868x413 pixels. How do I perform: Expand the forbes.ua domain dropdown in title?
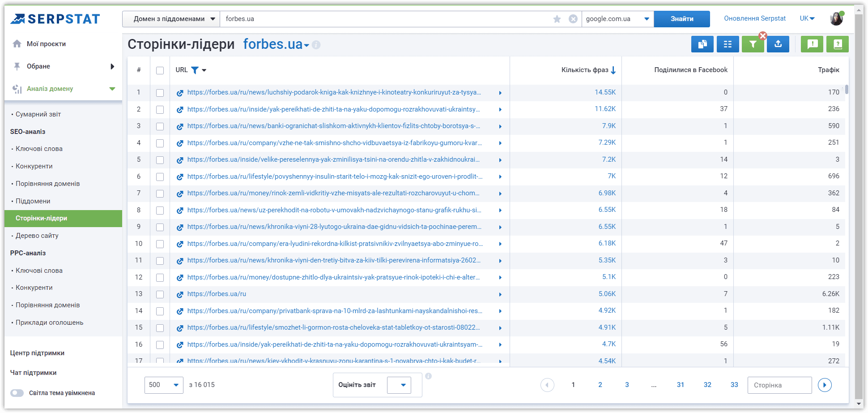tap(306, 45)
